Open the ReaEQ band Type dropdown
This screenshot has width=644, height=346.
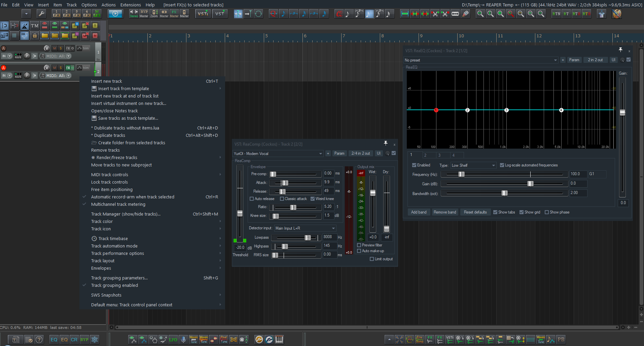point(473,165)
